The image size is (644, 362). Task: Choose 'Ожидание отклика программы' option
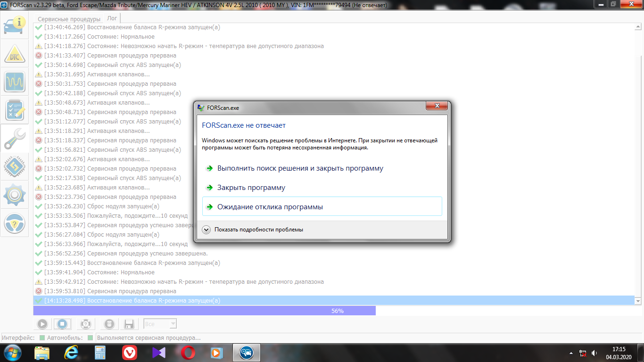tap(270, 207)
